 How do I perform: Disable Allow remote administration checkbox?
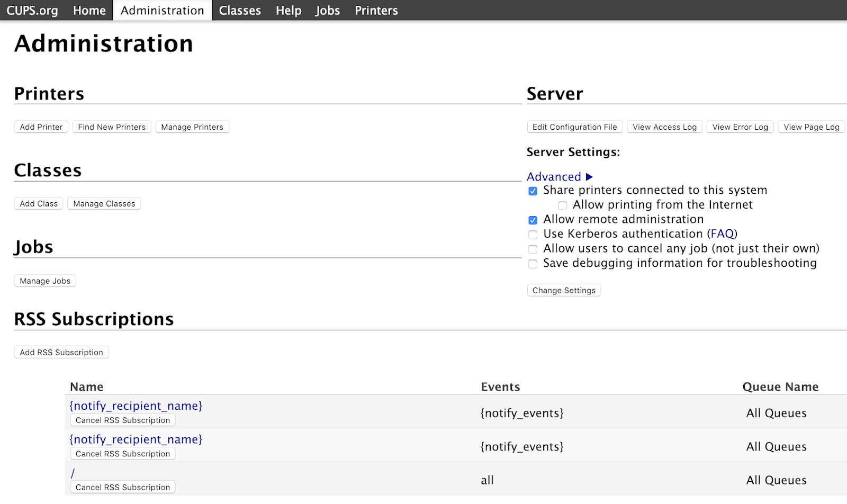click(533, 220)
